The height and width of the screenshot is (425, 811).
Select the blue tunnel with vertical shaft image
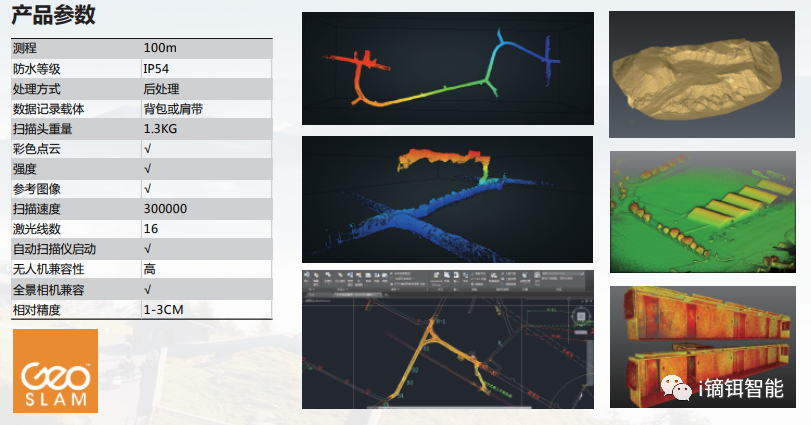(x=447, y=199)
